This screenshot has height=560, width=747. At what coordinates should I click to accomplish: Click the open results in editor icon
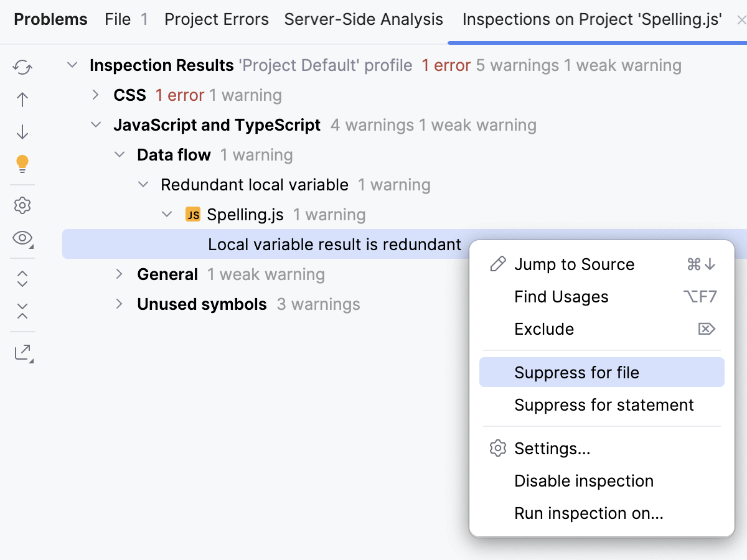coord(22,352)
